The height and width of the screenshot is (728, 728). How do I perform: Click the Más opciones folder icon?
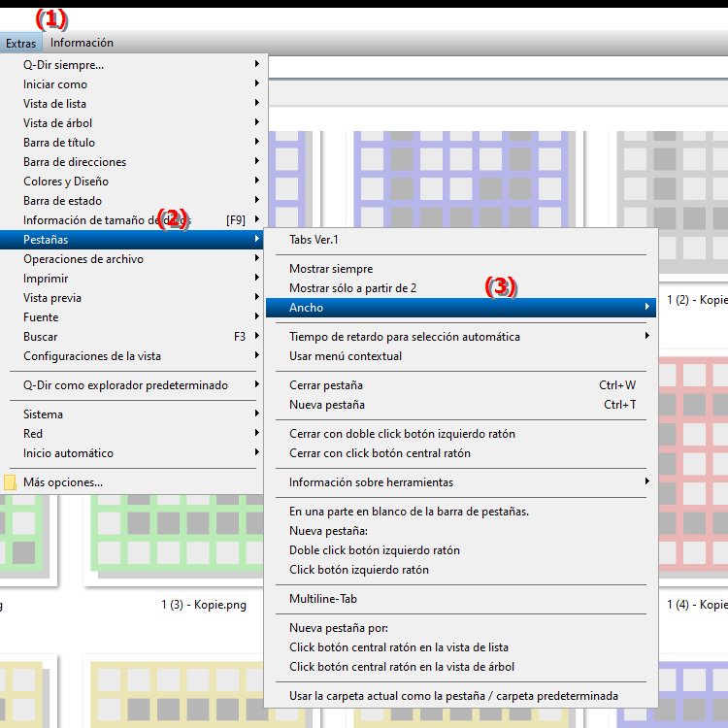pos(11,482)
